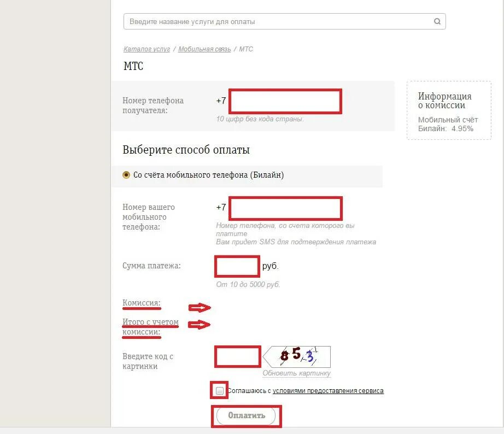Click the Комиссия: label
The height and width of the screenshot is (434, 504).
[142, 303]
